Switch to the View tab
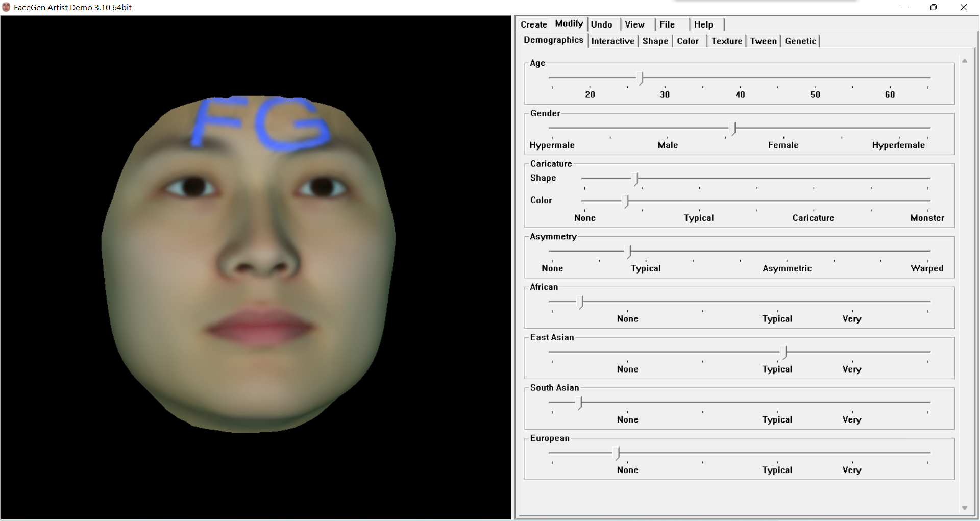This screenshot has width=980, height=521. (634, 24)
